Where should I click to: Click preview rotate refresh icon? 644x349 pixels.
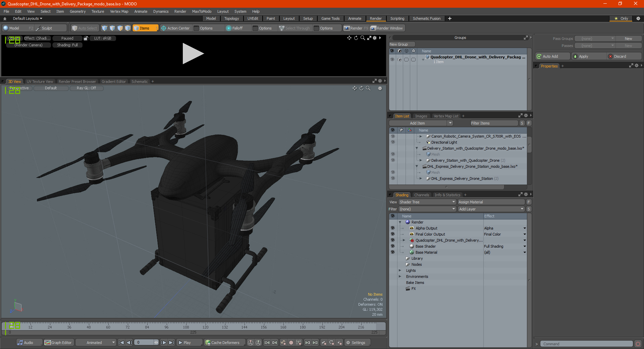[x=356, y=38]
